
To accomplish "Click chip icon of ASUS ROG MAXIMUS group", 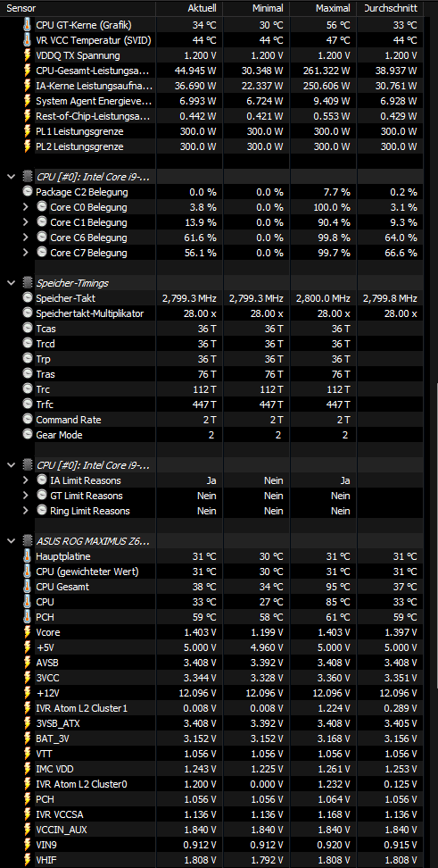I will pyautogui.click(x=28, y=540).
